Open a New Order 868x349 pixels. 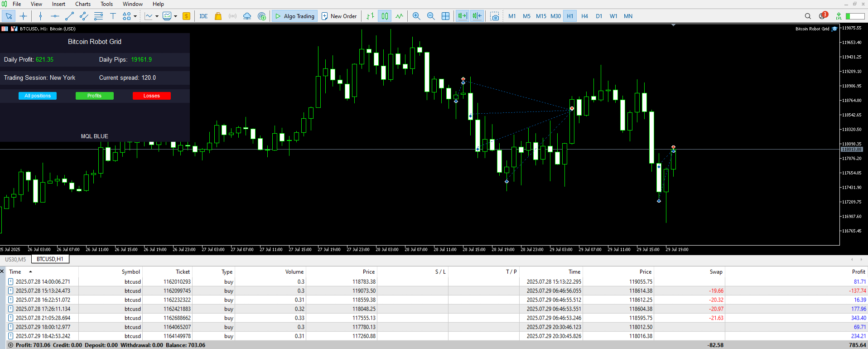(x=339, y=16)
